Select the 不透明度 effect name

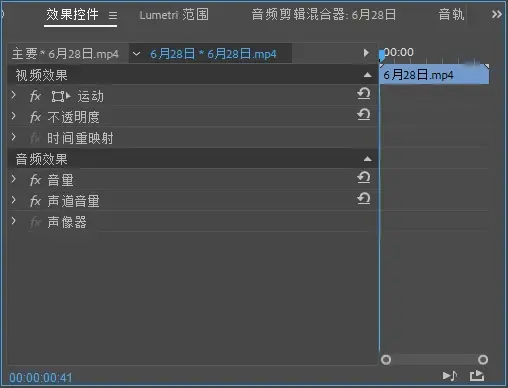pos(73,117)
